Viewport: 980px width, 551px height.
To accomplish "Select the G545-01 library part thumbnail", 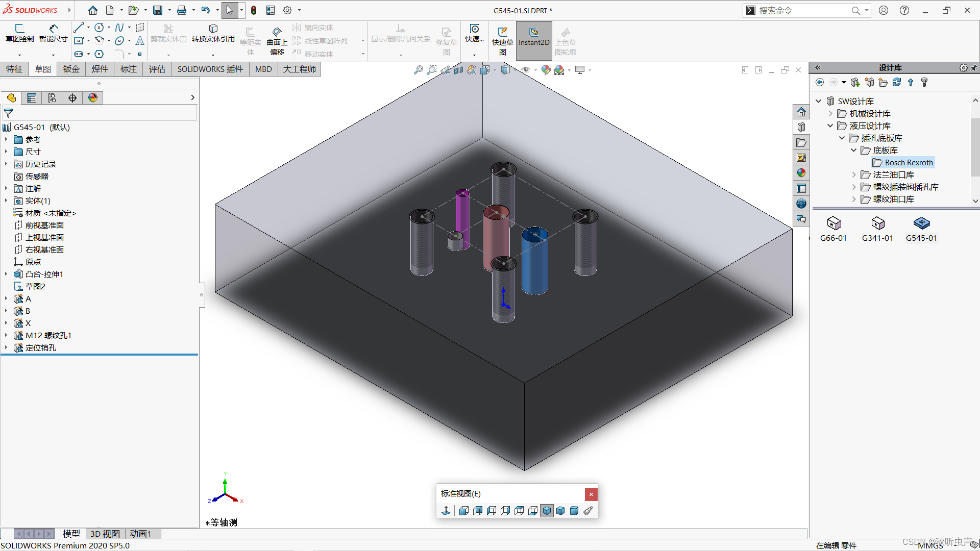I will [921, 229].
